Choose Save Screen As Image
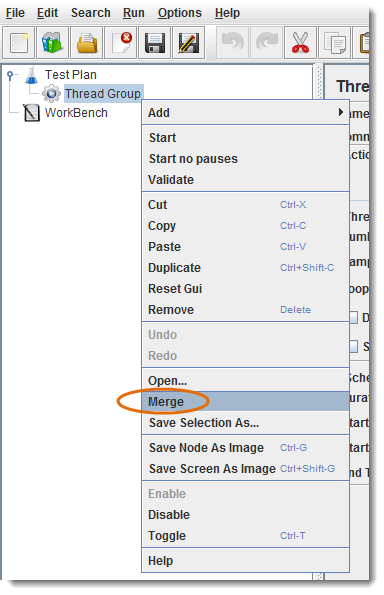The height and width of the screenshot is (595, 384). point(246,469)
